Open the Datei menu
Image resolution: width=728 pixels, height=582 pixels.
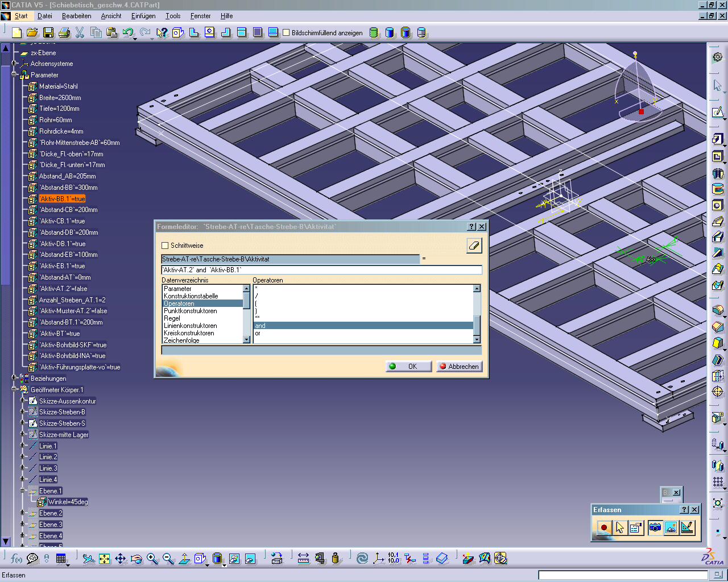pos(44,16)
